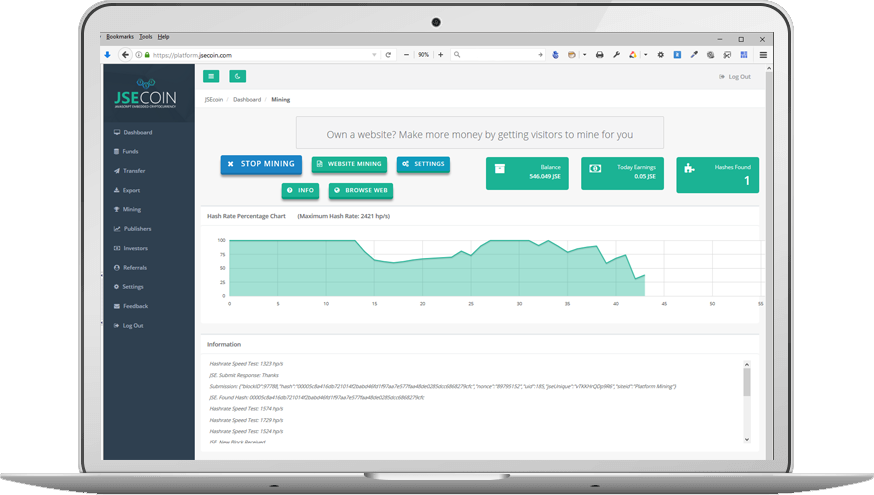
Task: Focus the platform.jsecoin.com address bar
Action: coord(256,55)
